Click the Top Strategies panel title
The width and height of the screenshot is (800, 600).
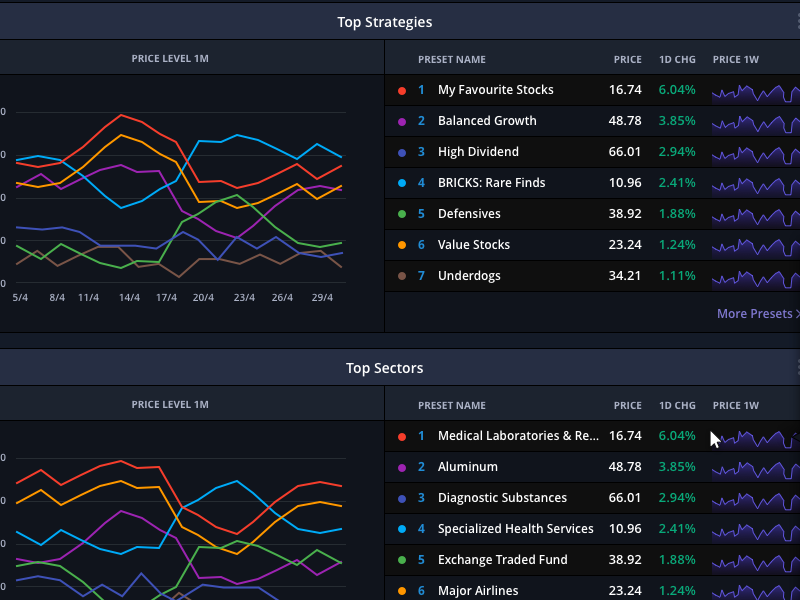pyautogui.click(x=385, y=22)
